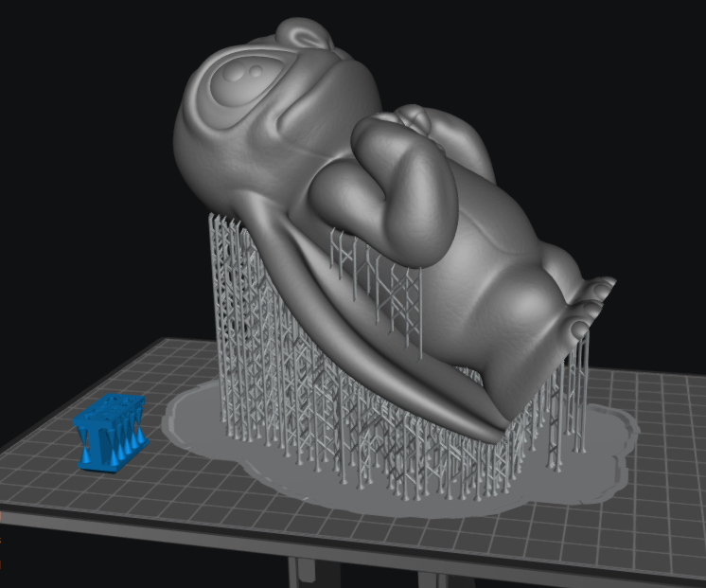Select the small blue supported model
Image resolution: width=706 pixels, height=588 pixels.
pyautogui.click(x=111, y=433)
